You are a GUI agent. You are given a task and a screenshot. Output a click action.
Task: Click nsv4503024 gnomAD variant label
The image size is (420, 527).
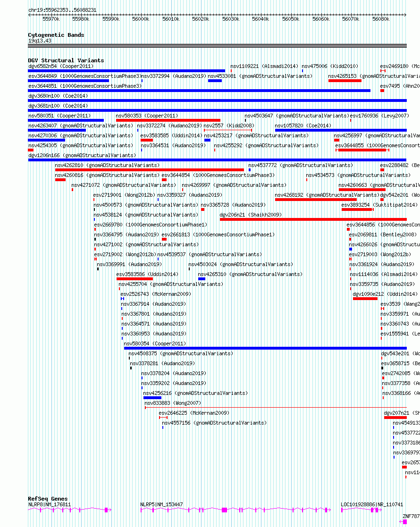coord(240,264)
